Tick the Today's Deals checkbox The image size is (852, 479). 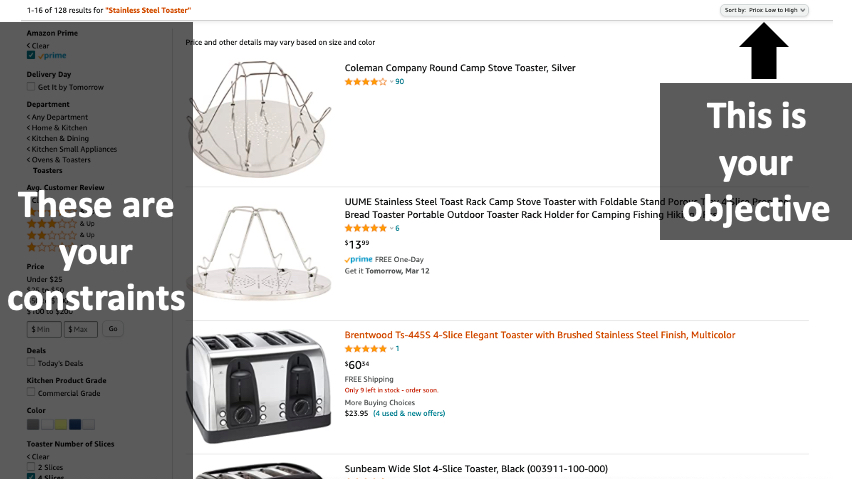[31, 362]
